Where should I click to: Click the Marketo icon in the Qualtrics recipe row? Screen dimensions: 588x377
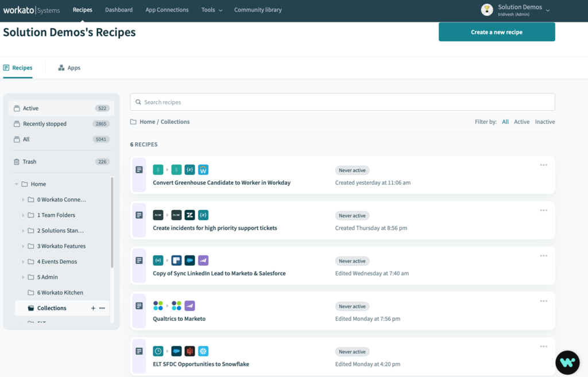(x=190, y=305)
